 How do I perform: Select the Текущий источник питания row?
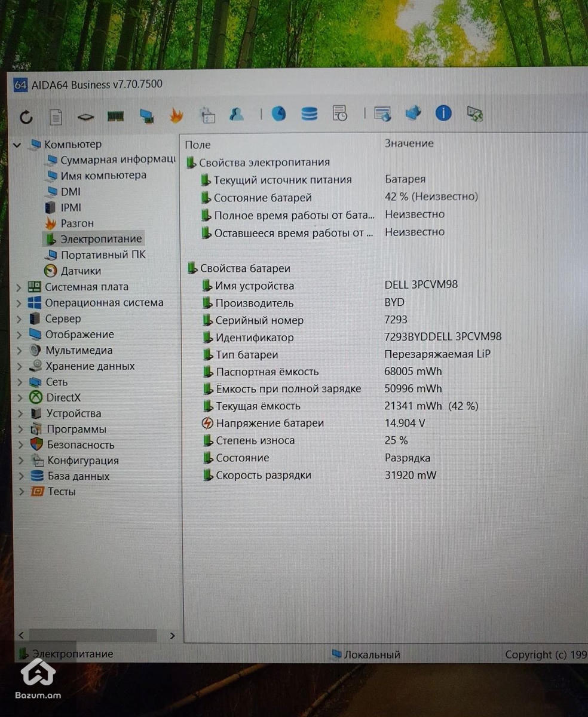[276, 180]
